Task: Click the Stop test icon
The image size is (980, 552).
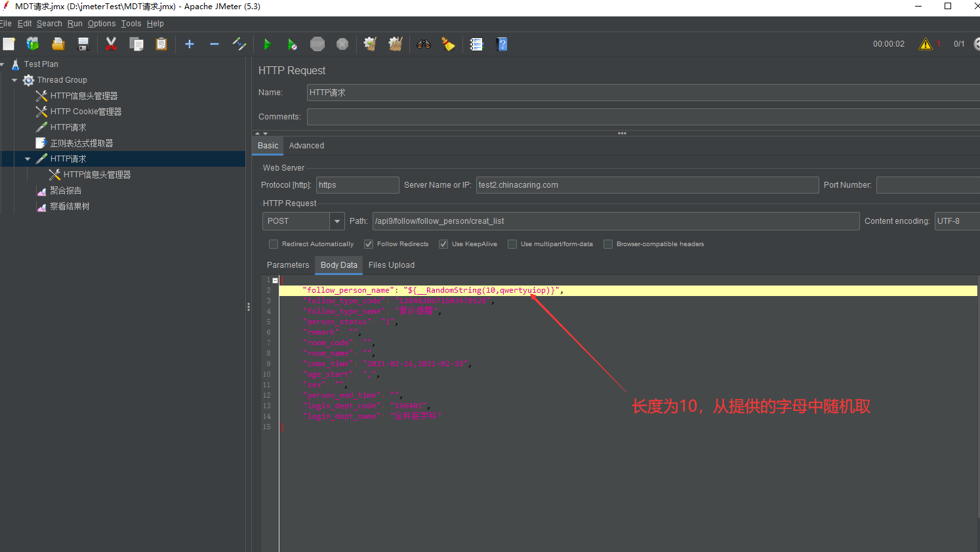Action: click(x=317, y=44)
